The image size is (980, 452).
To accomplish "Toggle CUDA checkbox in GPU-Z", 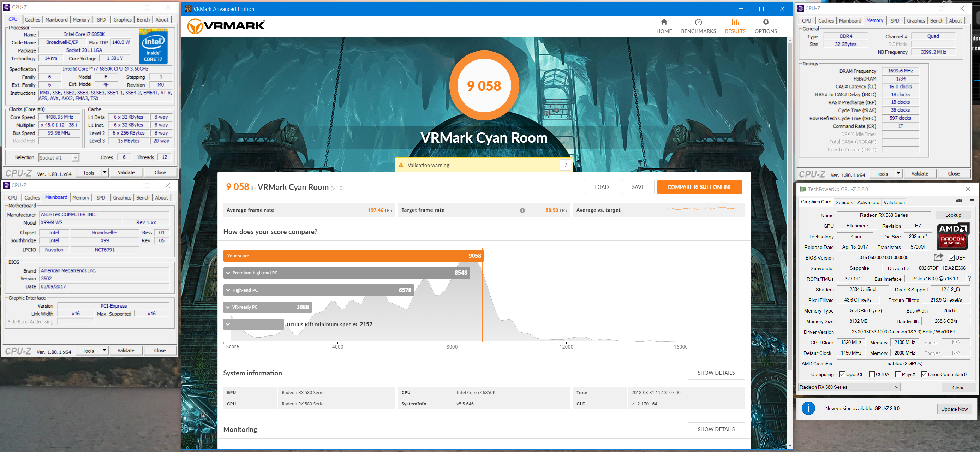I will point(872,374).
